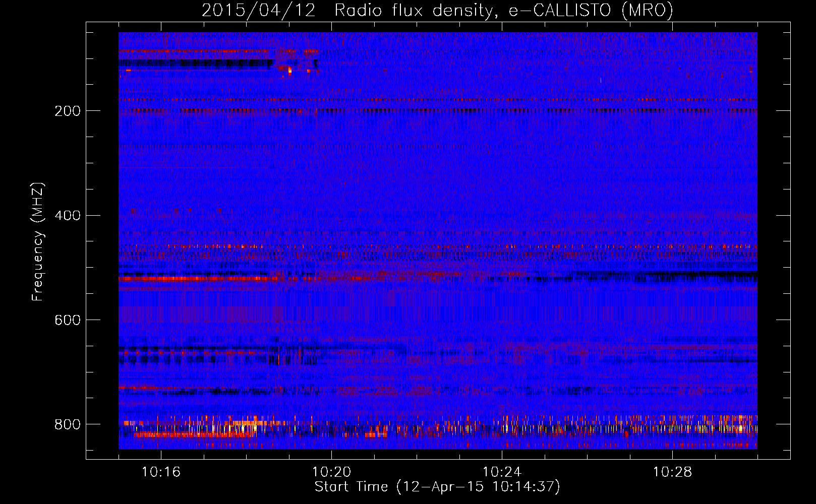Click the 200 frequency tick label
The image size is (816, 504).
68,111
